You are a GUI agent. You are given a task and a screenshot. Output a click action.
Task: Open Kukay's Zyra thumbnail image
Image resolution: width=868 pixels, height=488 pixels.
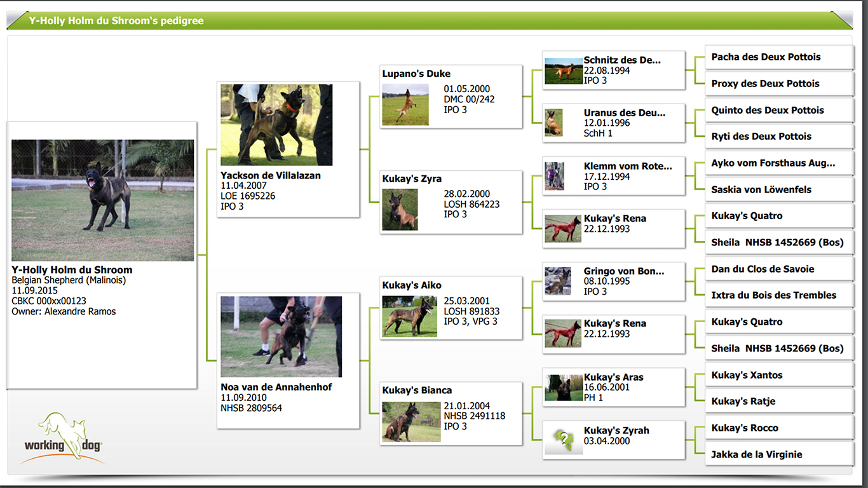click(400, 210)
